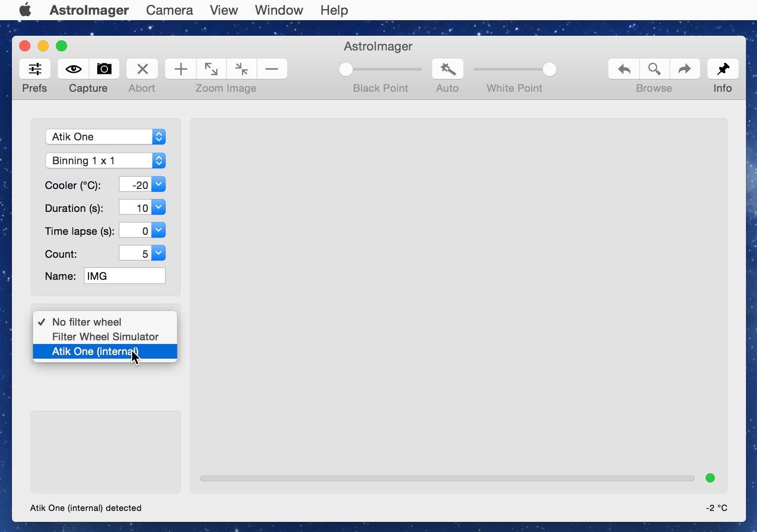Click the White Point slider knob
The height and width of the screenshot is (532, 757).
[x=549, y=69]
